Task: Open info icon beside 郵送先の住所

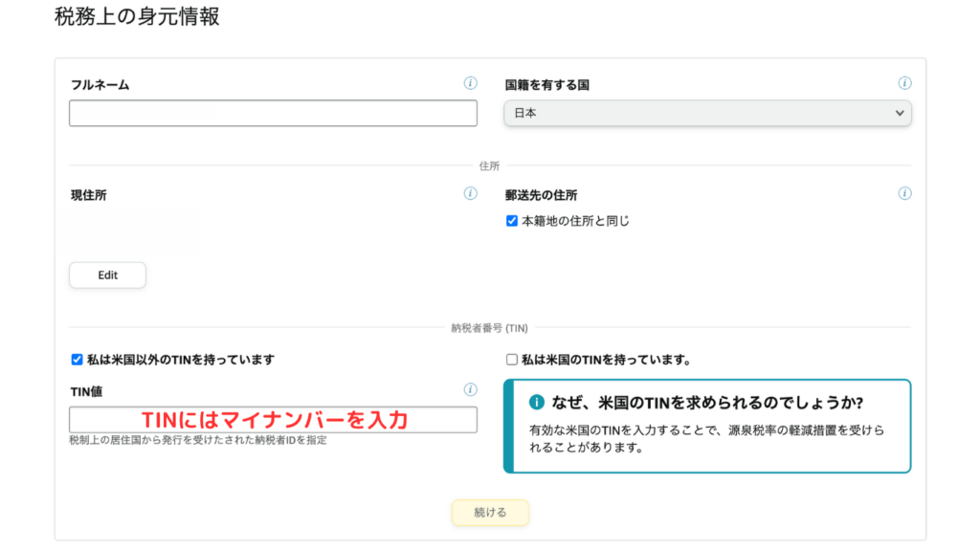Action: point(904,193)
